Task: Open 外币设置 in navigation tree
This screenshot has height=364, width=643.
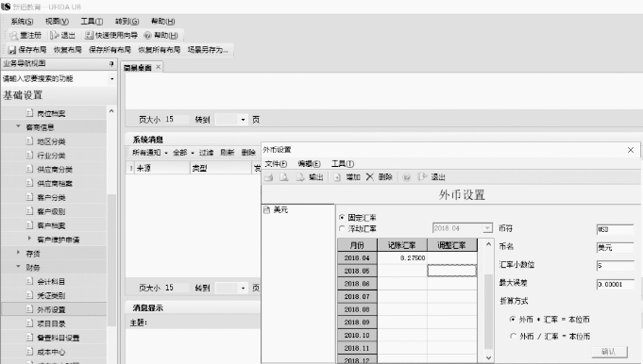Action: pyautogui.click(x=51, y=310)
